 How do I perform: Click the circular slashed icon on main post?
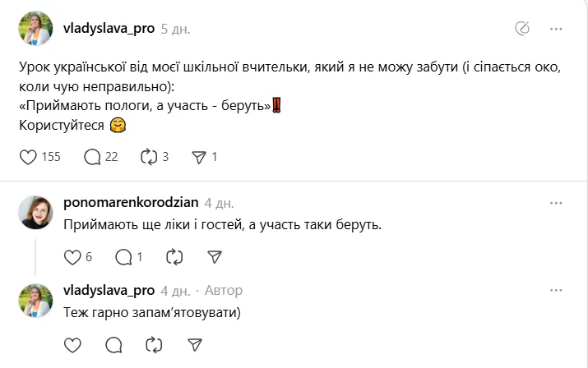521,29
